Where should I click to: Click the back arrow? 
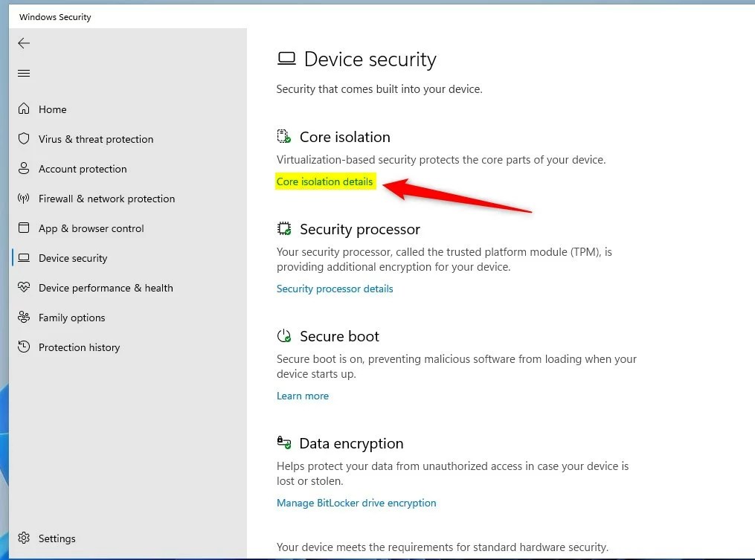(24, 43)
